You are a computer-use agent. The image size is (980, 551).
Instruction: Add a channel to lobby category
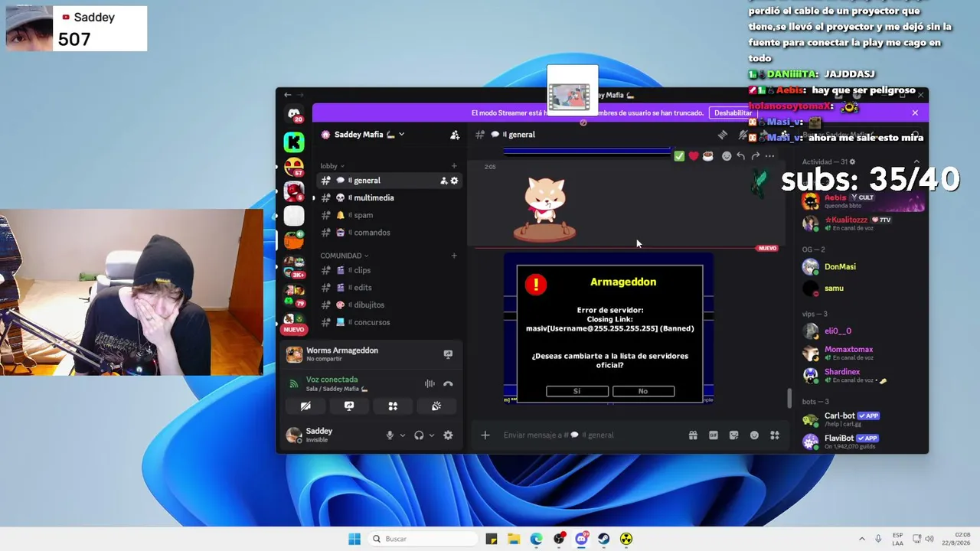pyautogui.click(x=454, y=166)
